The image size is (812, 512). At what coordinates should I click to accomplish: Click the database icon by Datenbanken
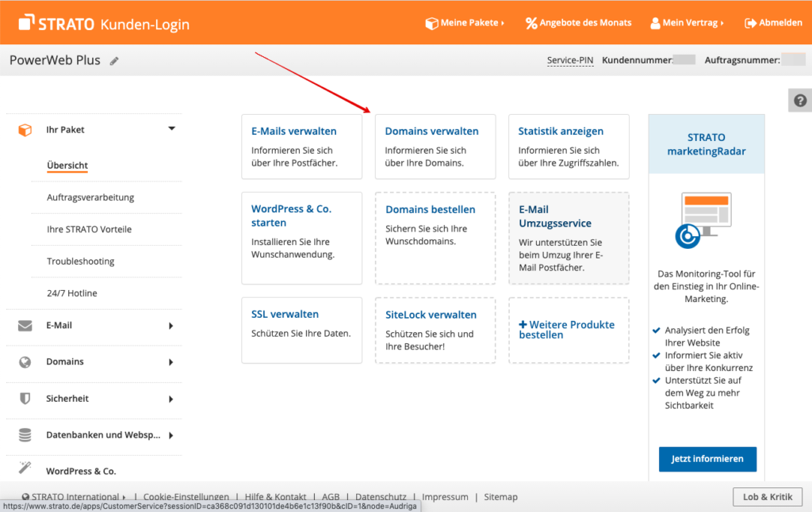click(x=25, y=435)
